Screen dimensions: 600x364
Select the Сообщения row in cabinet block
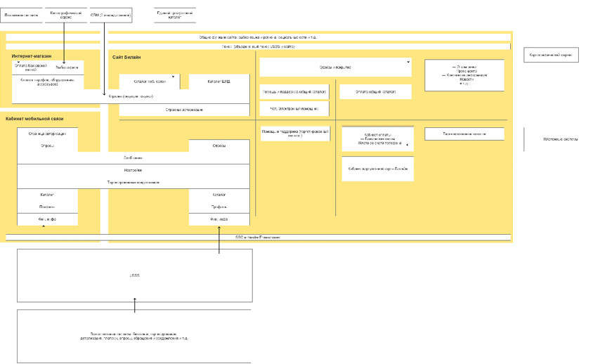click(133, 157)
